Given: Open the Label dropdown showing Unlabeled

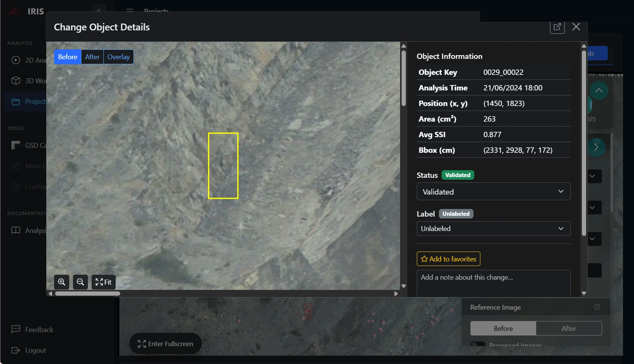Looking at the screenshot, I should [x=494, y=229].
